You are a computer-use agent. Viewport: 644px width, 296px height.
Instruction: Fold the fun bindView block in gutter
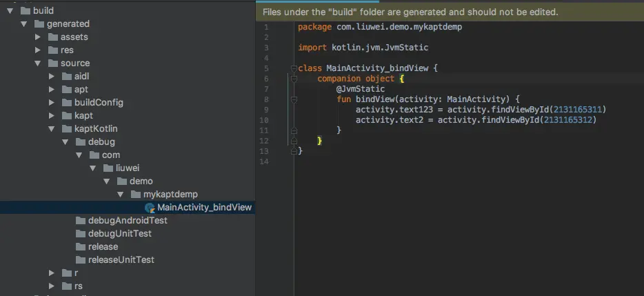[x=294, y=99]
